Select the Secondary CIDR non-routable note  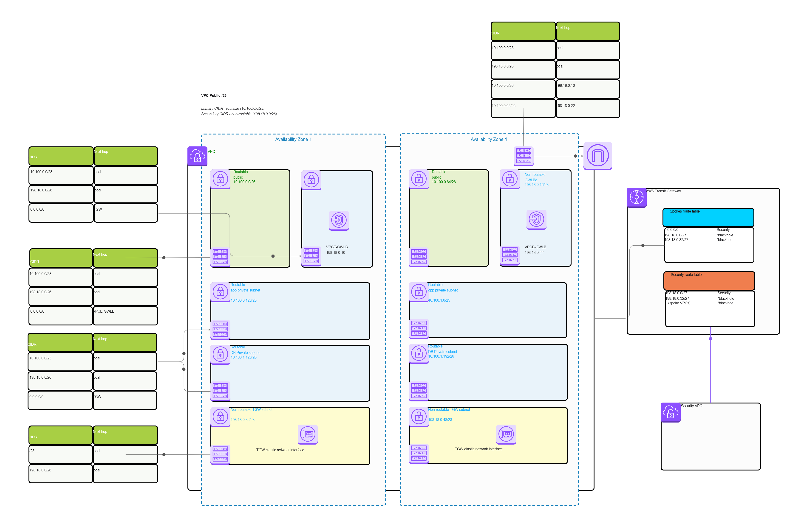[x=239, y=114]
